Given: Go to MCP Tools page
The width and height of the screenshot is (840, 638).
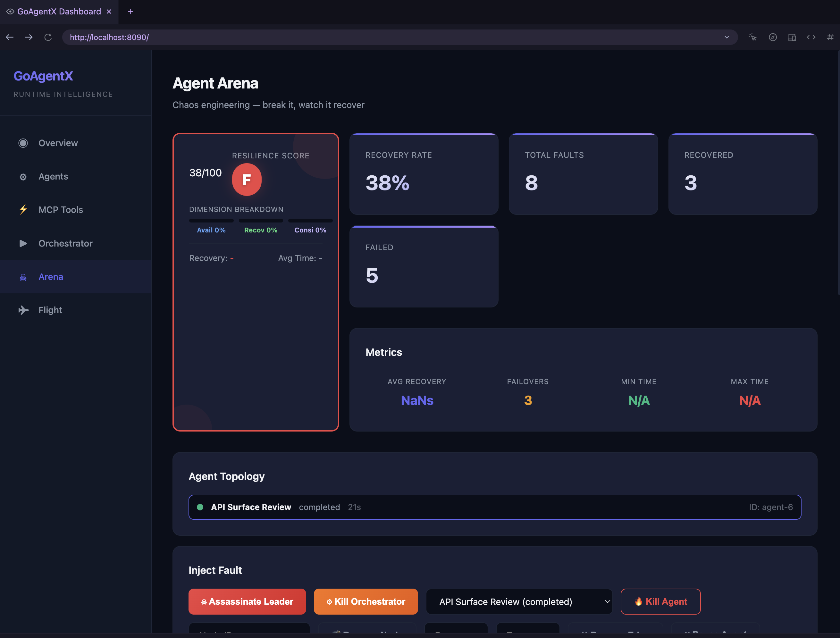Looking at the screenshot, I should tap(76, 210).
